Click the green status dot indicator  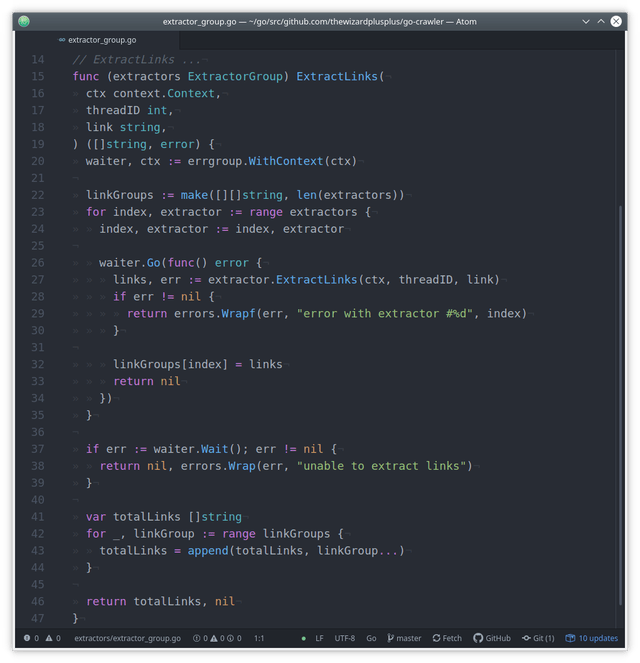click(x=304, y=638)
